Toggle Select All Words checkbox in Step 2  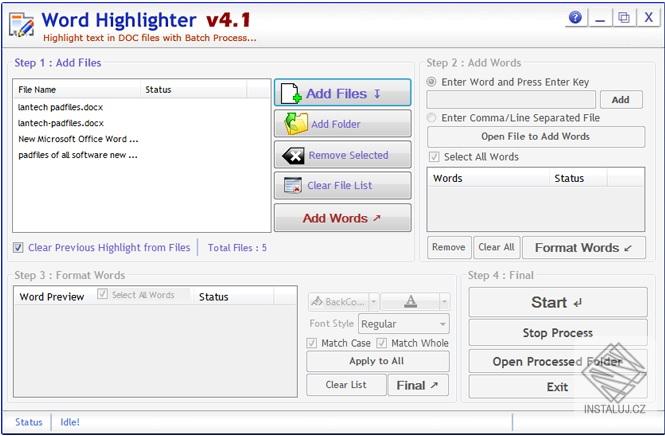[434, 157]
